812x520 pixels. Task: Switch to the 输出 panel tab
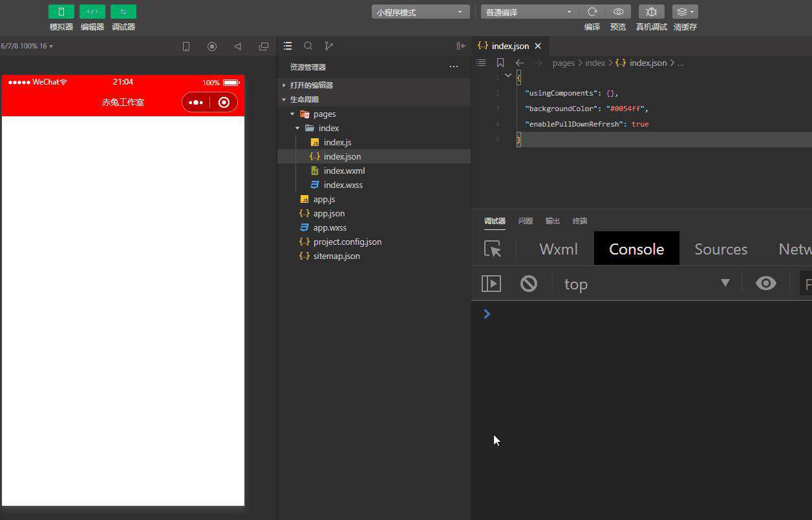coord(553,221)
